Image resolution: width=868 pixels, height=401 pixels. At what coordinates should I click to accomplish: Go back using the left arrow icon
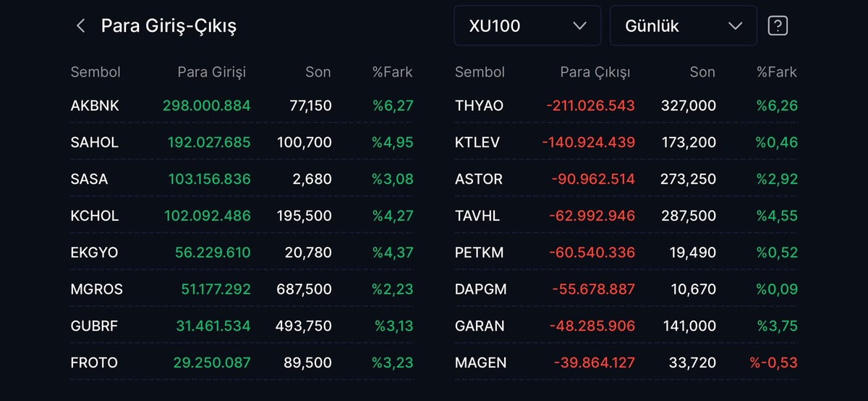pos(80,26)
